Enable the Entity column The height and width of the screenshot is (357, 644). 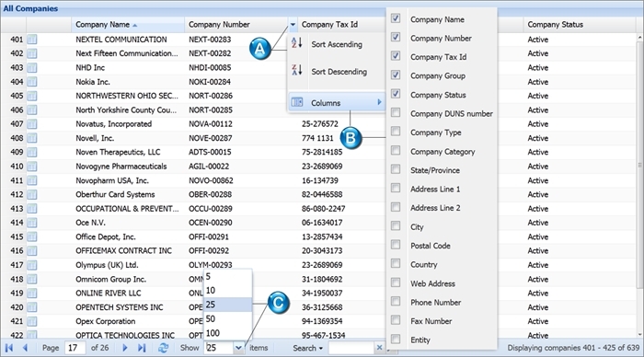coord(396,339)
